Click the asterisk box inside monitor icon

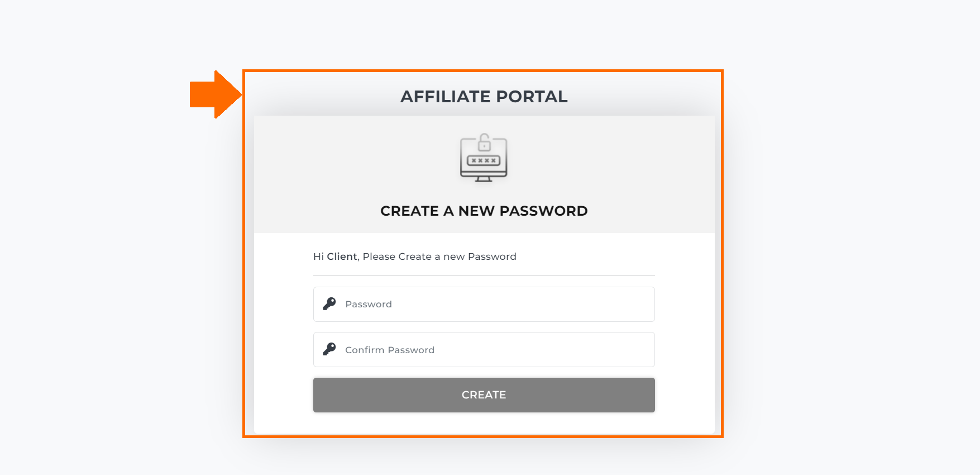click(484, 160)
